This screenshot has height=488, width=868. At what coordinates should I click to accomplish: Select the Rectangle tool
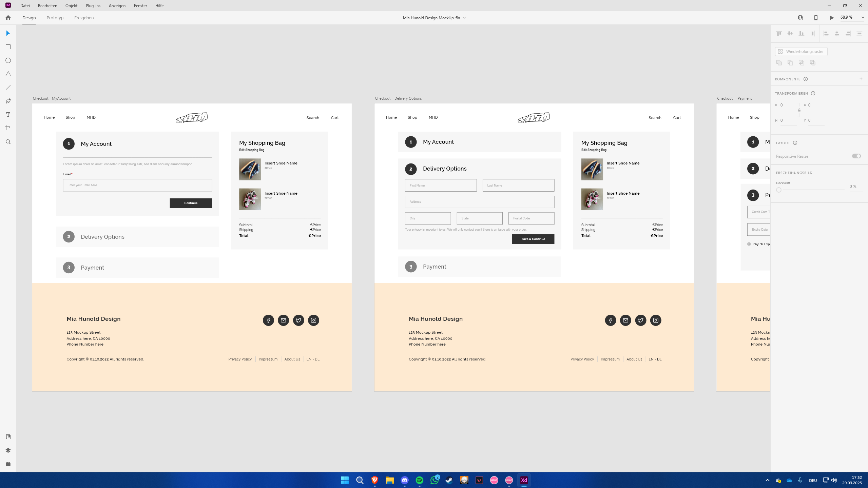[8, 47]
